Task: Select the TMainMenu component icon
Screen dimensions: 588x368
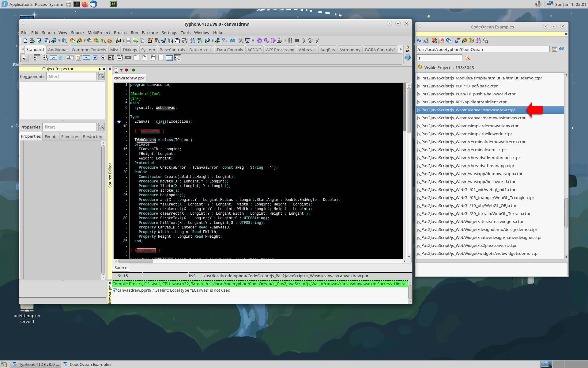Action: coord(37,57)
